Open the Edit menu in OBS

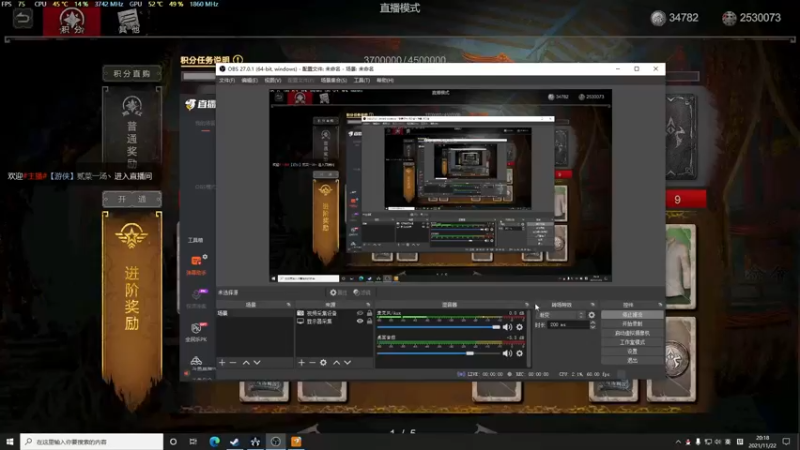pos(249,81)
